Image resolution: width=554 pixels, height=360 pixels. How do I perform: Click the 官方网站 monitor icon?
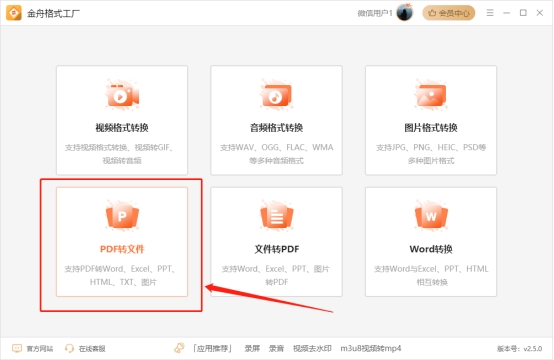tap(17, 348)
